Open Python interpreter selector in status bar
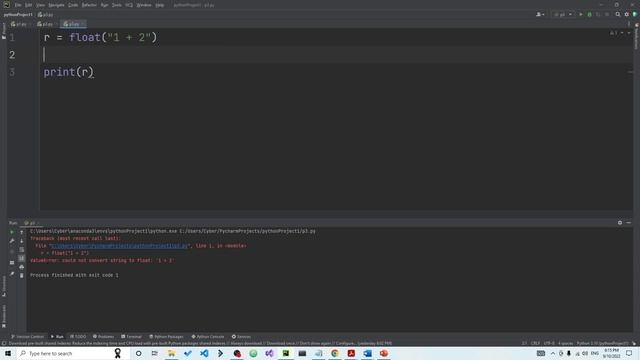The image size is (640, 360). coord(602,343)
